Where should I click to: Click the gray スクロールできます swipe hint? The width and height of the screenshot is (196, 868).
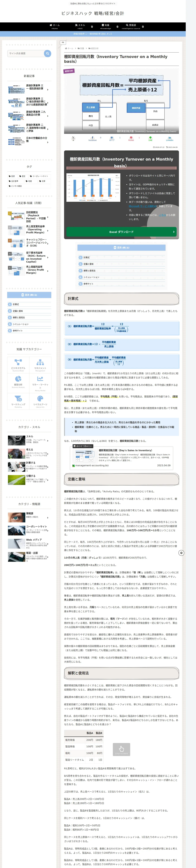click(121, 749)
